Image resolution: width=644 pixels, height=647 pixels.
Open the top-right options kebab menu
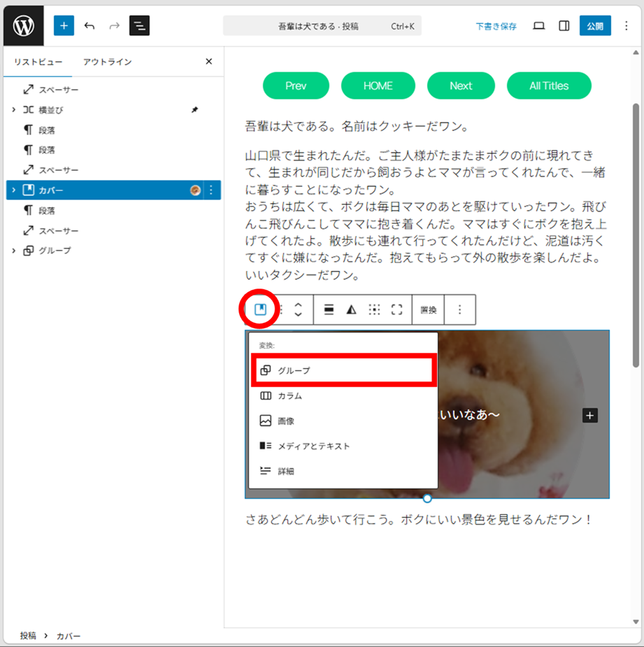click(626, 26)
